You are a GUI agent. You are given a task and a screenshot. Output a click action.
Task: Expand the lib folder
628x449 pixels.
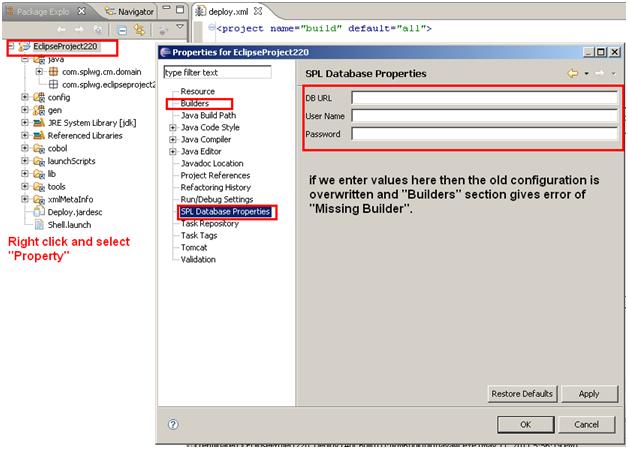(x=25, y=174)
